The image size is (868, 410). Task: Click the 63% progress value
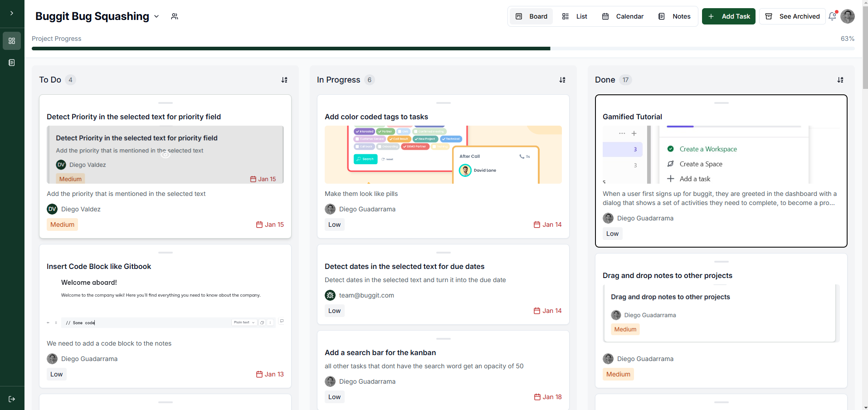coord(848,39)
